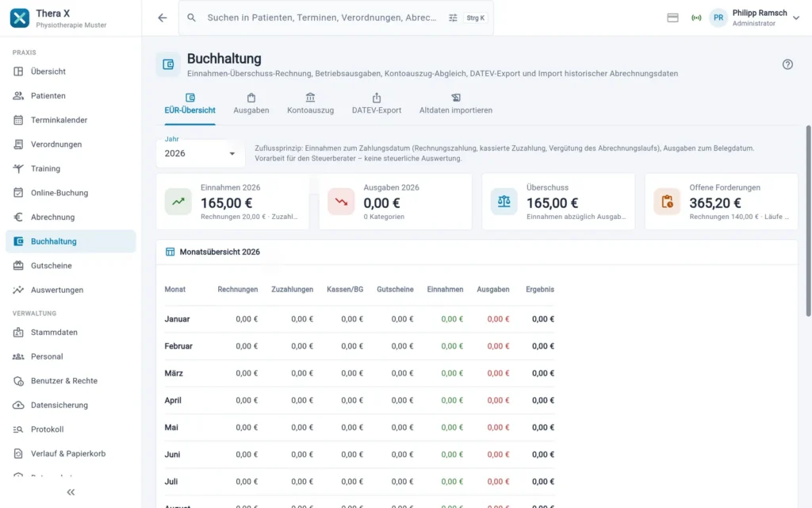Click the back arrow beside the search bar
812x508 pixels.
[x=162, y=17]
